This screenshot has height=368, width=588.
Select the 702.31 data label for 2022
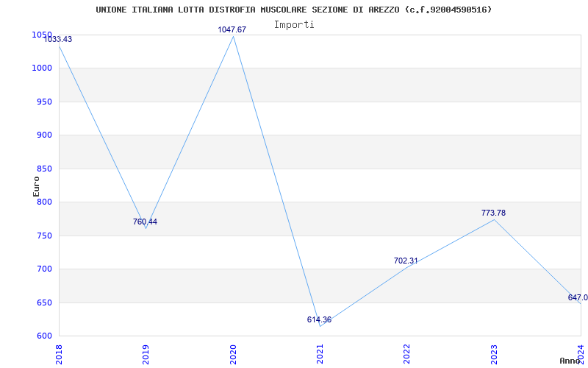406,261
